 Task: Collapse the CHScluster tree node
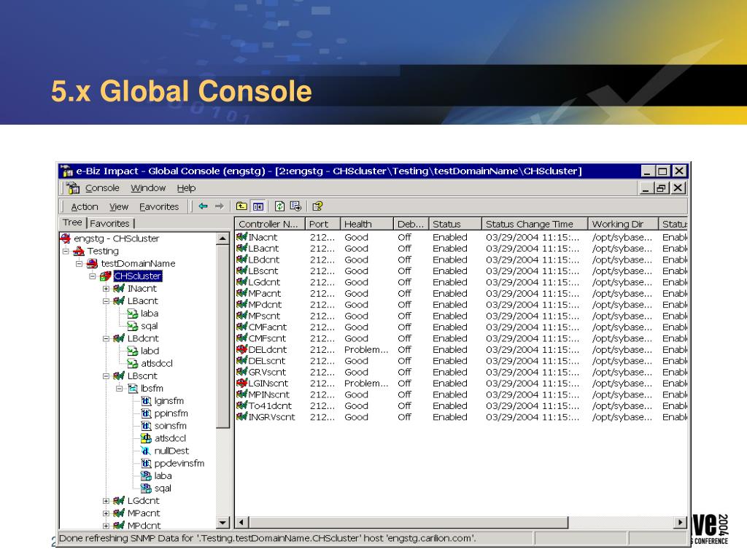click(93, 276)
